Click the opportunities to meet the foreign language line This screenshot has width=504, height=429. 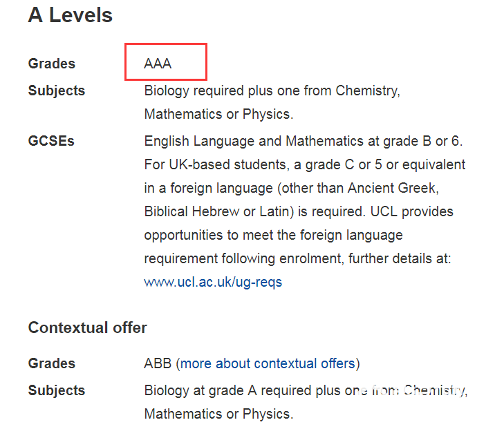[x=274, y=235]
